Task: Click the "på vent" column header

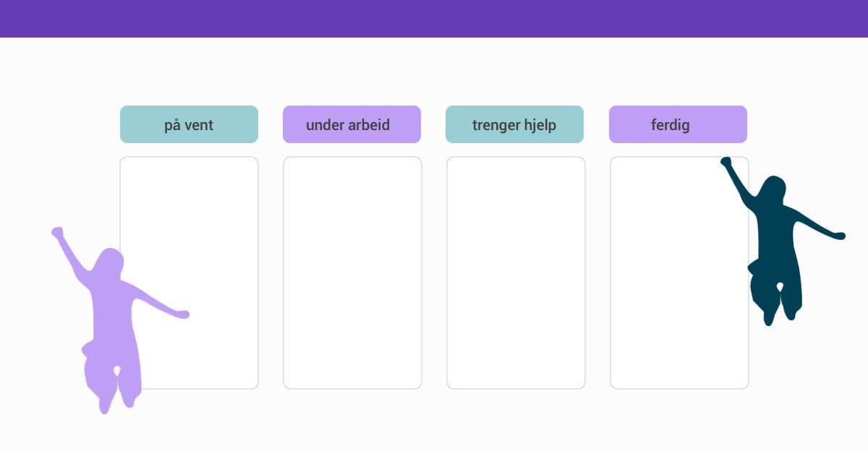Action: tap(189, 124)
